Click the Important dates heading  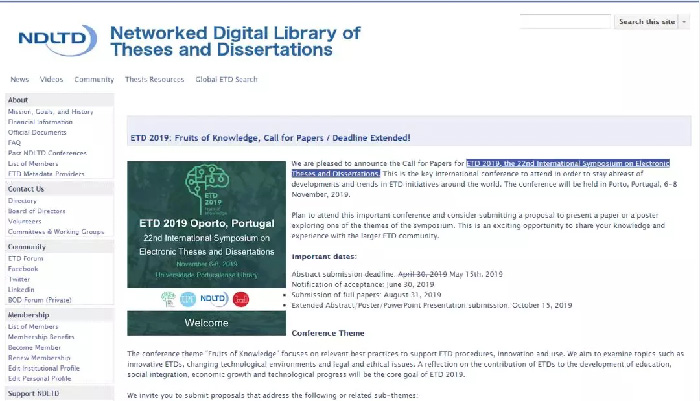pos(324,257)
